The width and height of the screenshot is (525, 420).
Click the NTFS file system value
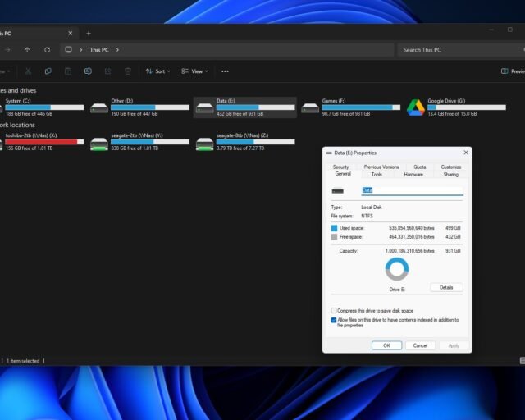click(x=367, y=216)
